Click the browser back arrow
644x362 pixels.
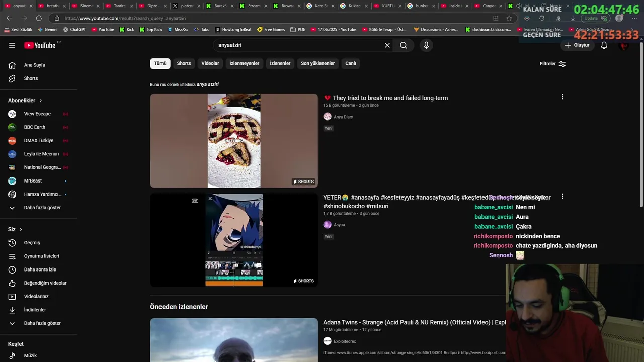[9, 18]
